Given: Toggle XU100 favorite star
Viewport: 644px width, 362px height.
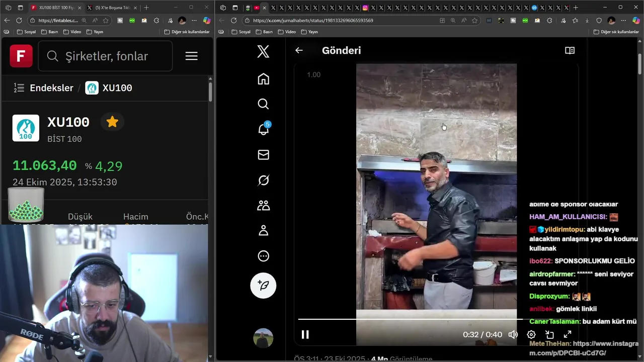Looking at the screenshot, I should coord(112,122).
